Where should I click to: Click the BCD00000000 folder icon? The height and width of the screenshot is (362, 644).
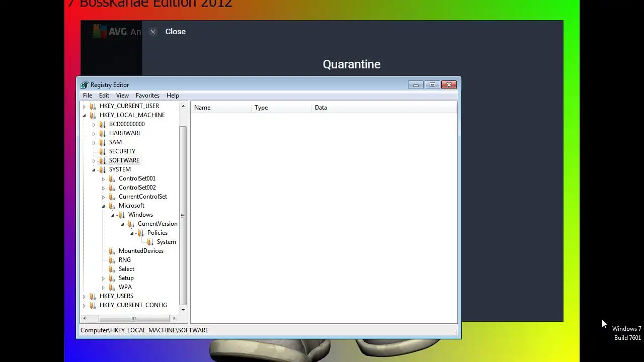click(x=102, y=124)
